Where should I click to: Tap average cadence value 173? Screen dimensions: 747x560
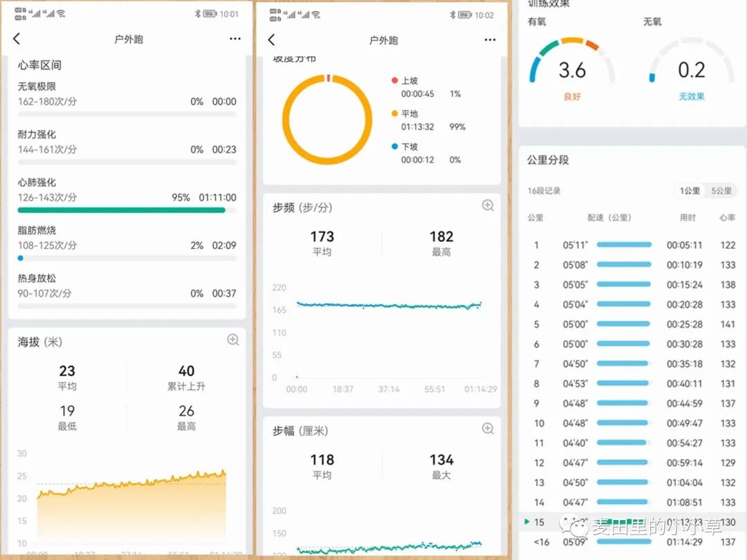point(322,236)
